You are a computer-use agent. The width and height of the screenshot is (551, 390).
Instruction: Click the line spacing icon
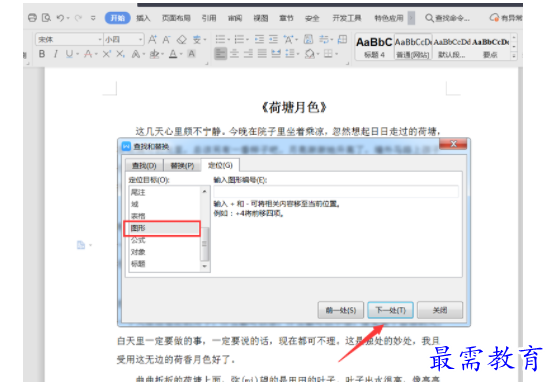290,54
